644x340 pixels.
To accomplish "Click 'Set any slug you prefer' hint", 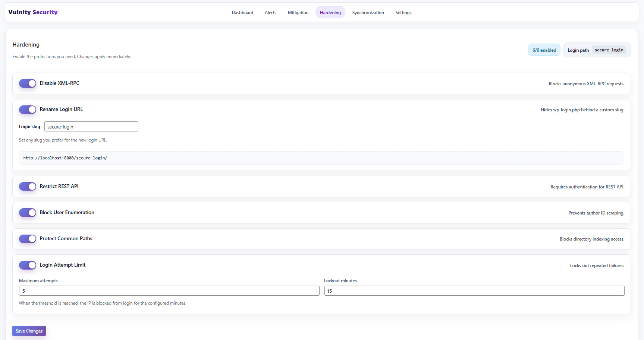I will [x=63, y=140].
